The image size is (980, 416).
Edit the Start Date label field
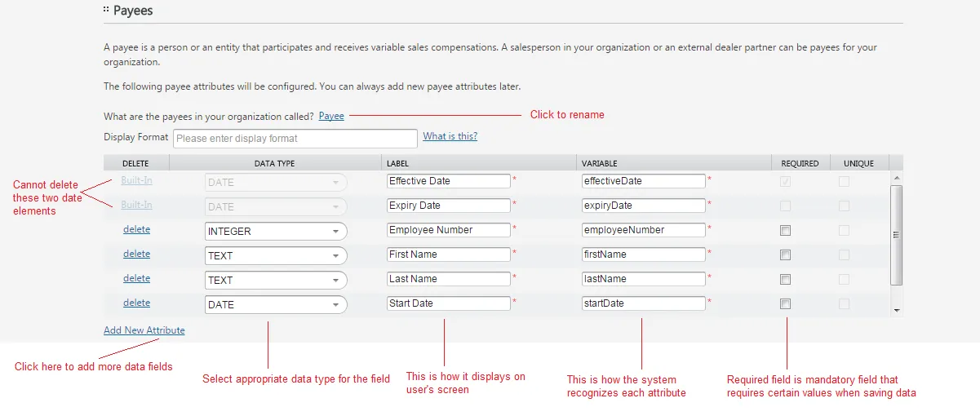coord(449,303)
